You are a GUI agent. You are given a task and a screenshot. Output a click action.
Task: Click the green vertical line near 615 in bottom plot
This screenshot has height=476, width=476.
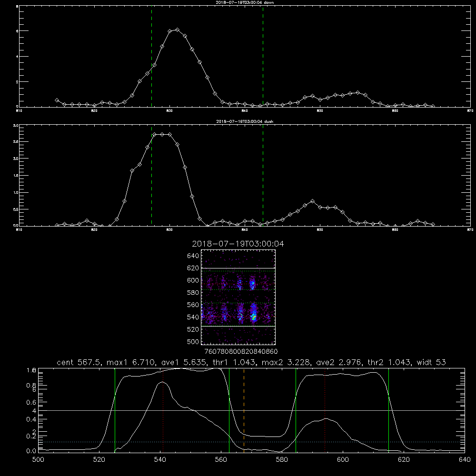pos(388,410)
